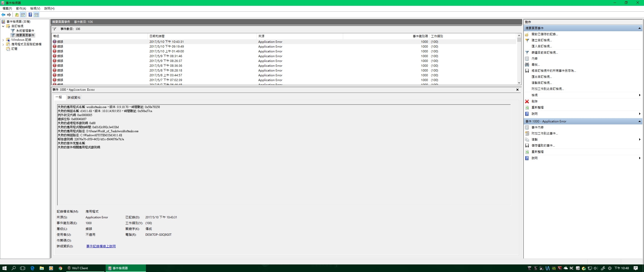Screen dimensions: 644x272
Task: Open Task View from the taskbar
Action: pos(23,268)
